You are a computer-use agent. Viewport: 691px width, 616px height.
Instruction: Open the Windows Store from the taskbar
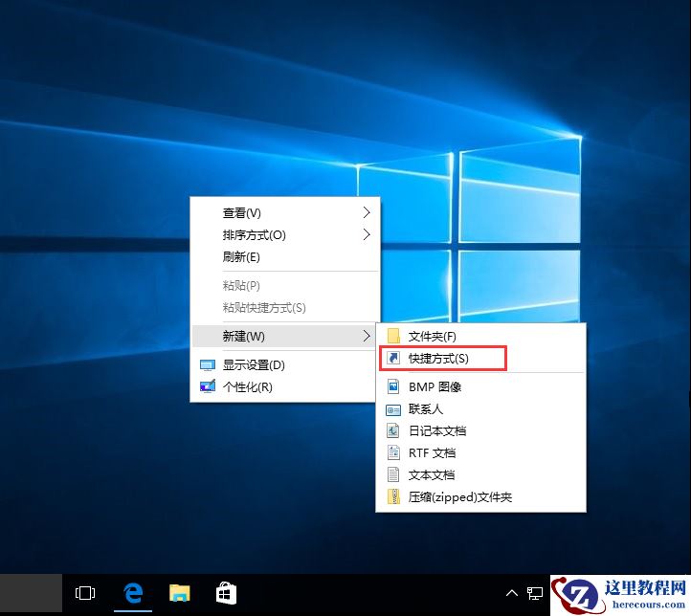click(226, 593)
